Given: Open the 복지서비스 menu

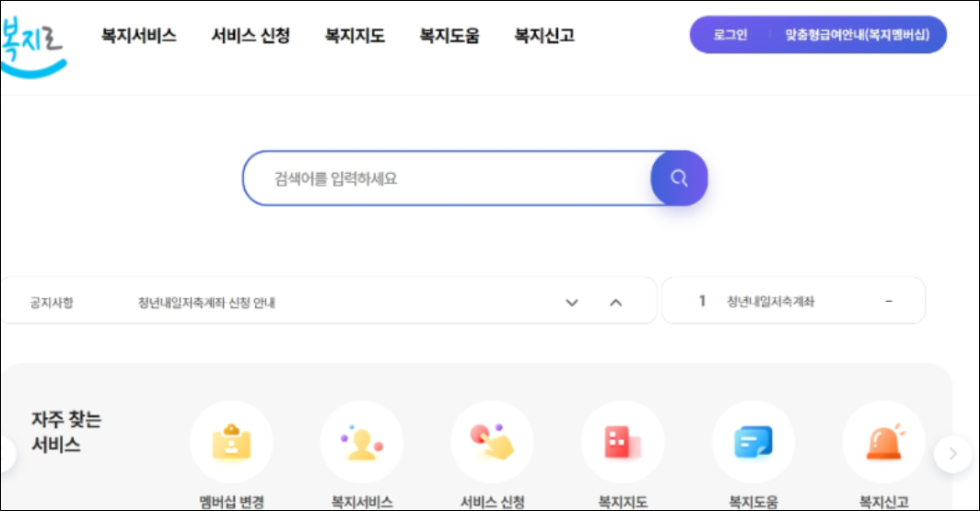Looking at the screenshot, I should [139, 36].
